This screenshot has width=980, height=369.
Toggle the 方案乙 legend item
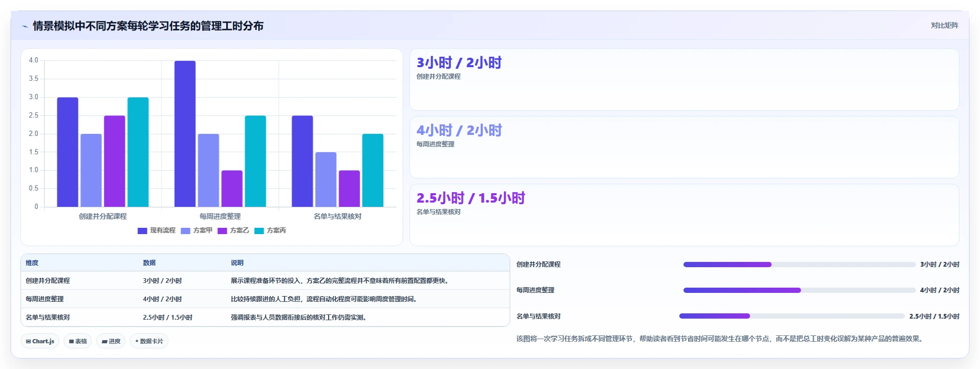point(233,230)
